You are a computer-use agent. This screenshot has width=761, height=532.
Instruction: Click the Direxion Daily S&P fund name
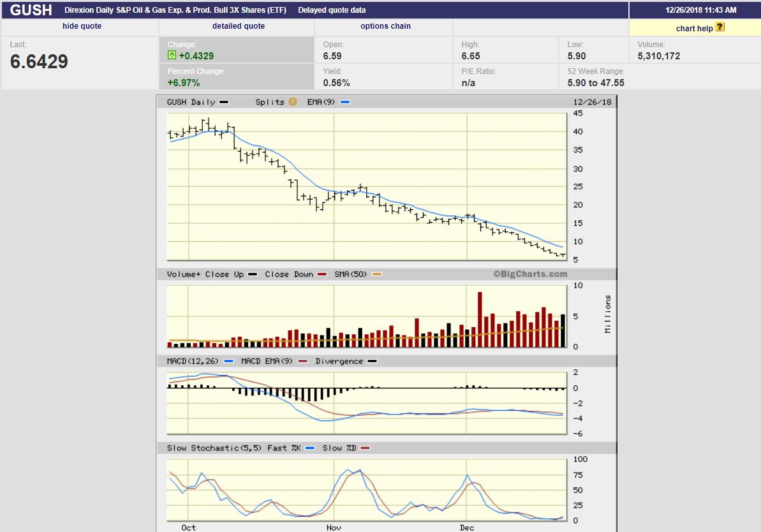click(175, 10)
